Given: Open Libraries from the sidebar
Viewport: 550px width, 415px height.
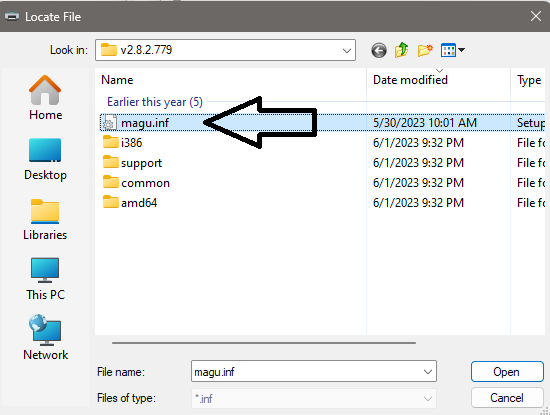Looking at the screenshot, I should tap(45, 219).
